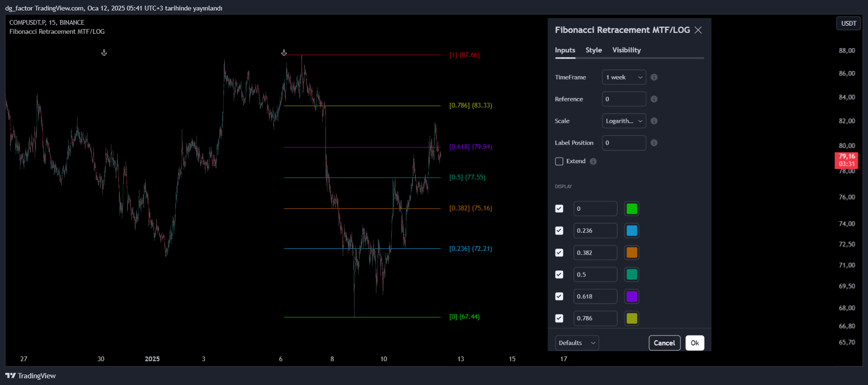This screenshot has height=385, width=868.
Task: Click the '[0.382] (75.16)' Fibonacci label
Action: pos(471,208)
